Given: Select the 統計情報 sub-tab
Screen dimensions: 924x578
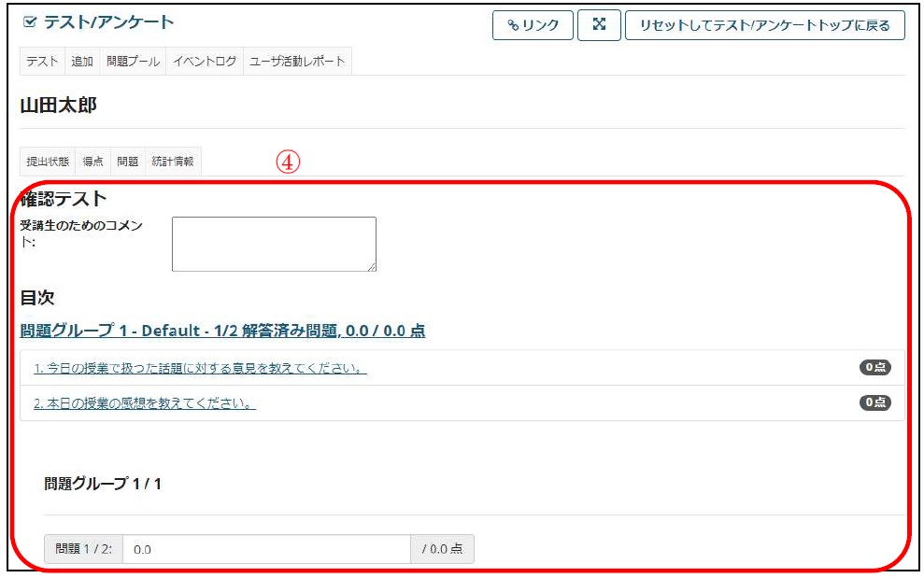Looking at the screenshot, I should (173, 162).
